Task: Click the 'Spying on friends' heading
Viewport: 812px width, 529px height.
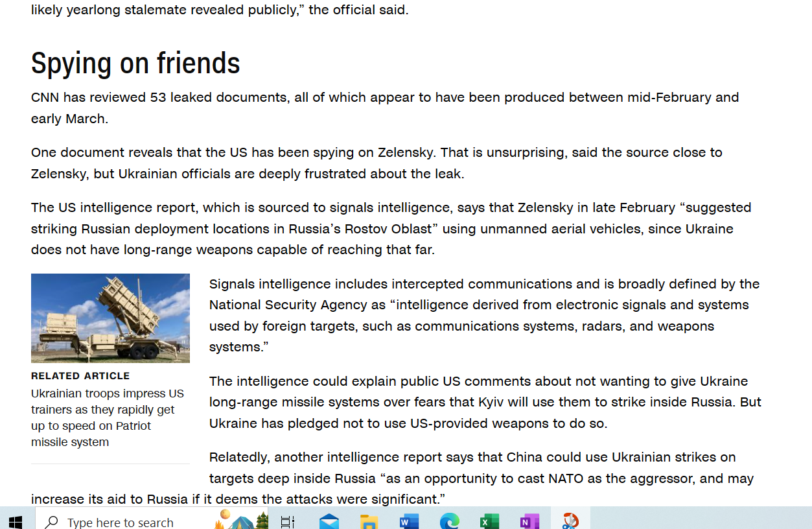Action: pyautogui.click(x=135, y=63)
